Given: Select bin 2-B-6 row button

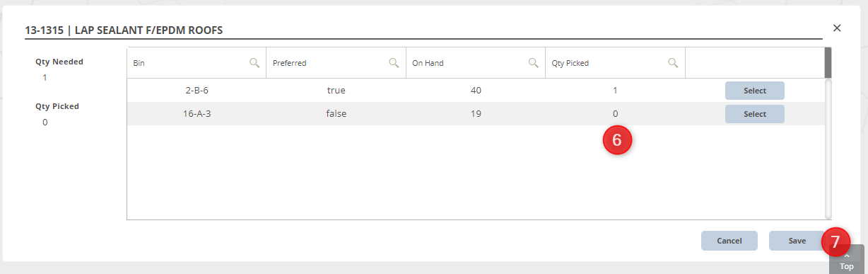Looking at the screenshot, I should pos(755,91).
